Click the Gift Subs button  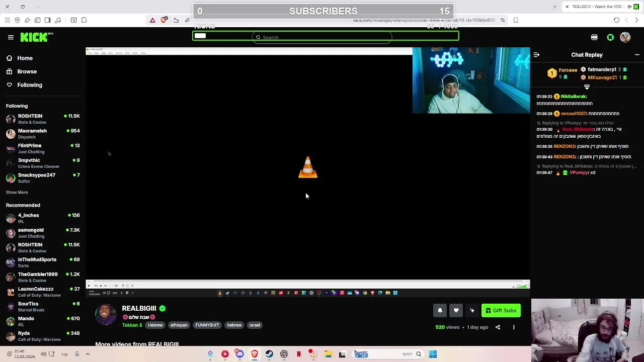(501, 311)
